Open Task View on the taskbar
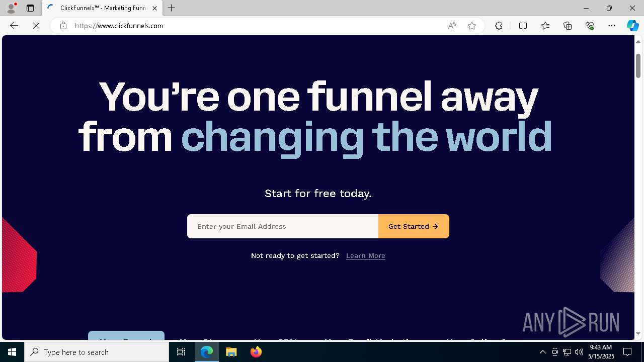The image size is (644, 362). pyautogui.click(x=181, y=352)
